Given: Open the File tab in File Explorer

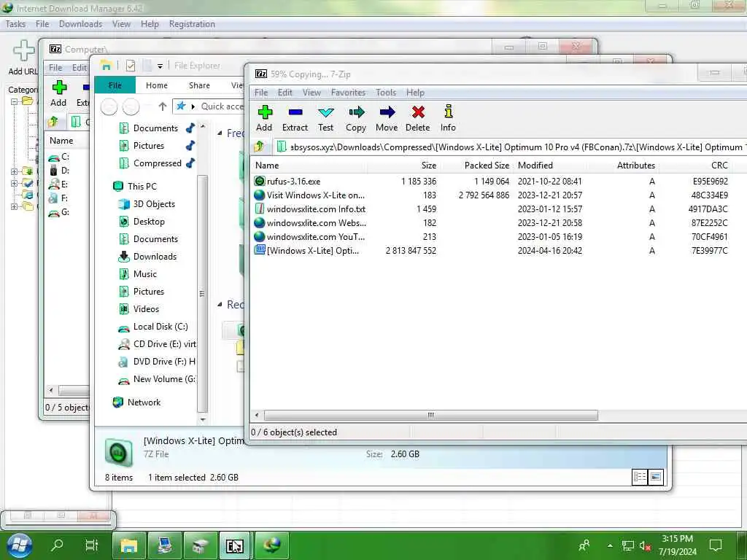Looking at the screenshot, I should click(x=115, y=85).
